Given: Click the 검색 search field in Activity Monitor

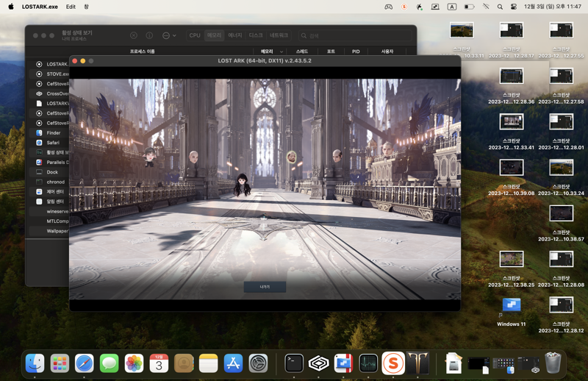Looking at the screenshot, I should point(355,35).
